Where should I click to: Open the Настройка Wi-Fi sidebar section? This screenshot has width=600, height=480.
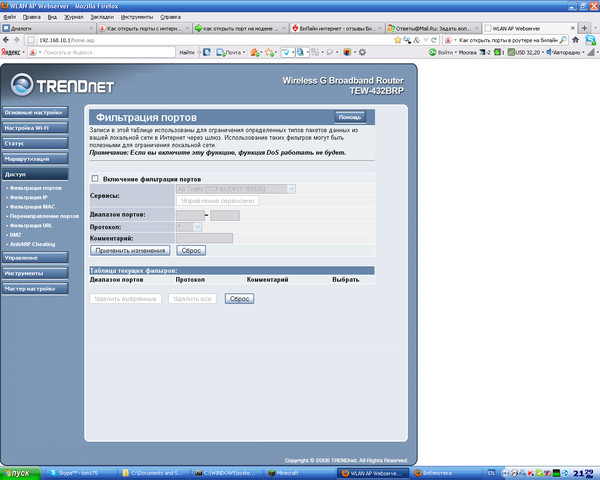(x=36, y=128)
